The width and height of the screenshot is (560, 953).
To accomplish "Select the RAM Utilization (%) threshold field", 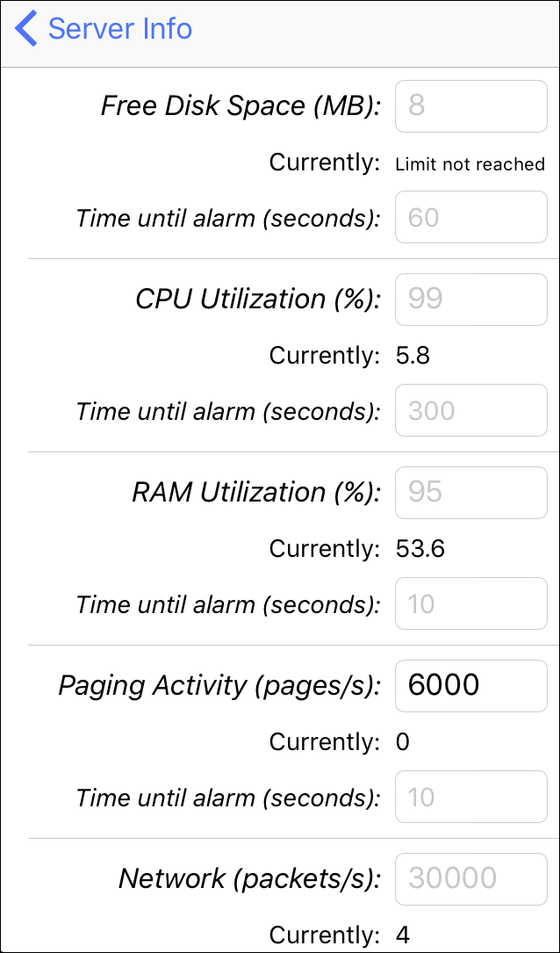I will click(471, 492).
